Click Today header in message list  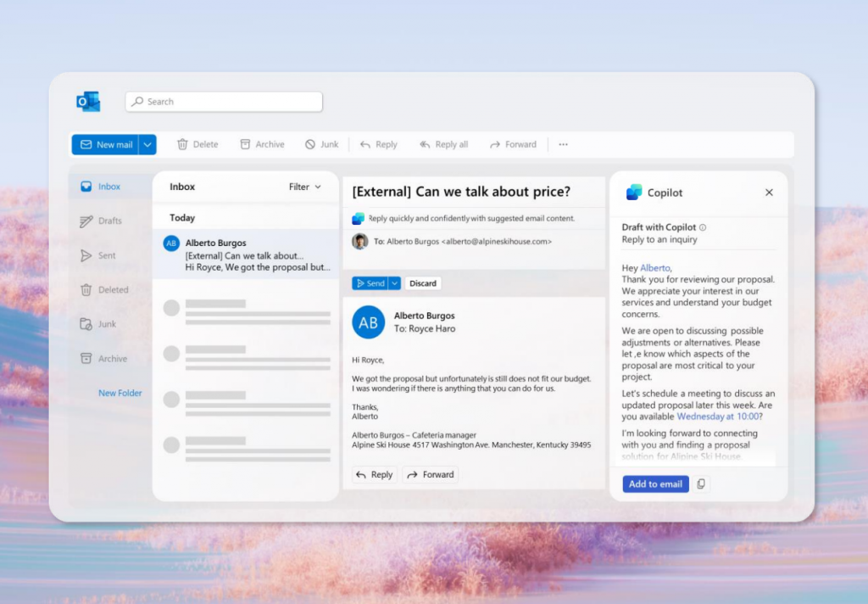click(182, 218)
